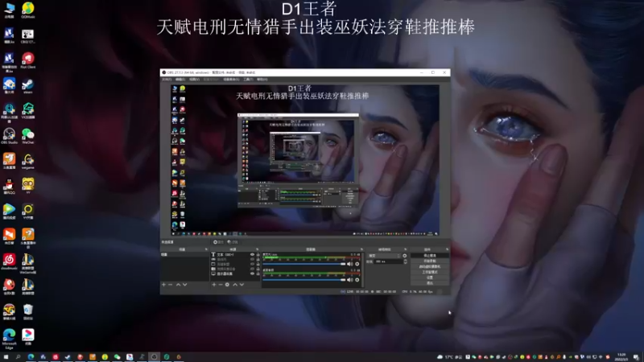Pop out the Scene Transitions dock via its header icon
This screenshot has height=362, width=644.
405,249
